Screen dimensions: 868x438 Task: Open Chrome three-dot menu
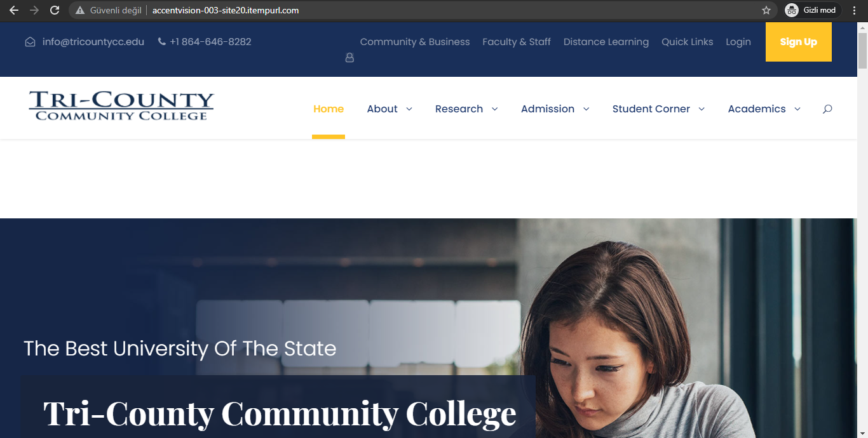[855, 10]
